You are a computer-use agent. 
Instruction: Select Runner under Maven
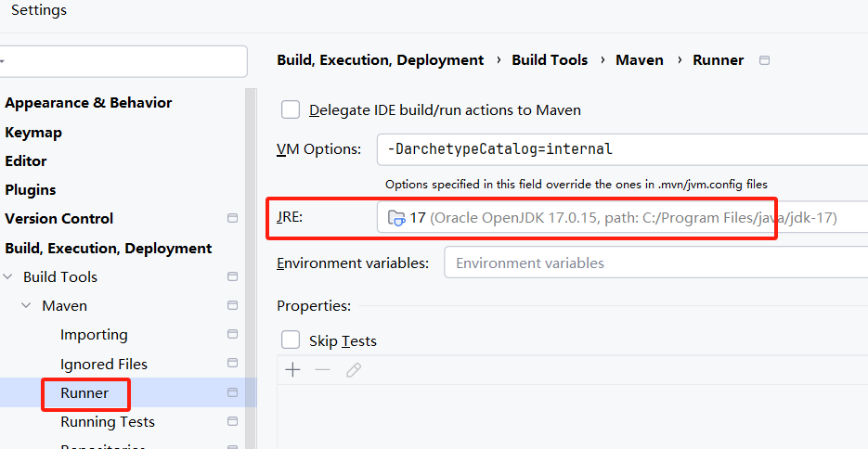[84, 393]
